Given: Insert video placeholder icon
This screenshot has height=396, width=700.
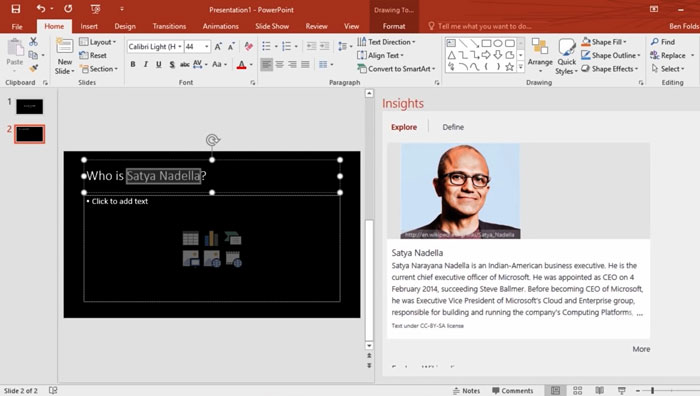Looking at the screenshot, I should (x=233, y=258).
